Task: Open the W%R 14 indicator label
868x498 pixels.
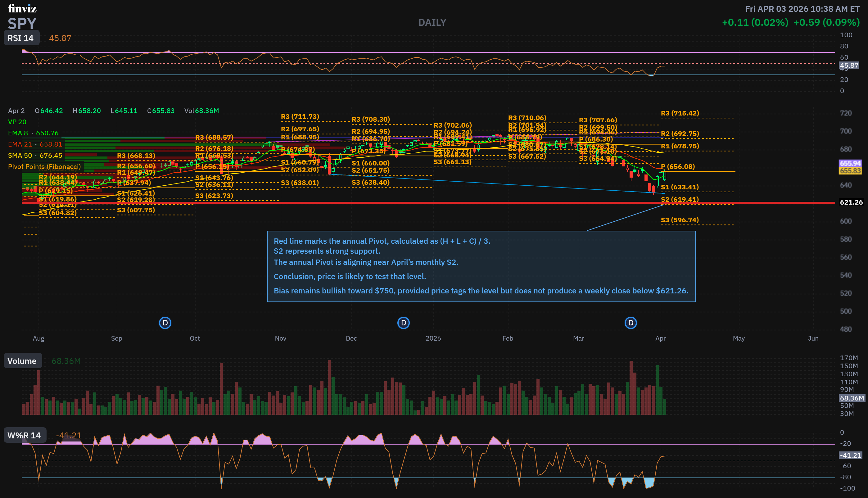Action: 25,435
